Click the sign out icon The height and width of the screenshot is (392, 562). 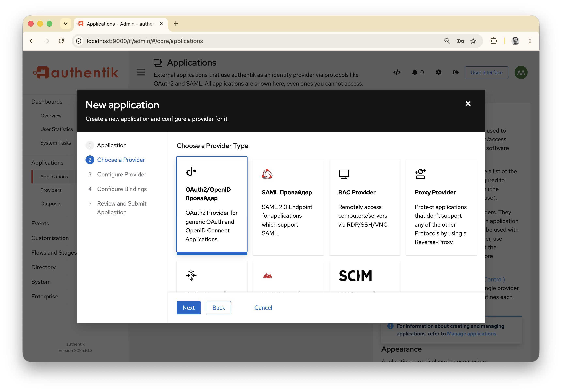[x=455, y=72]
